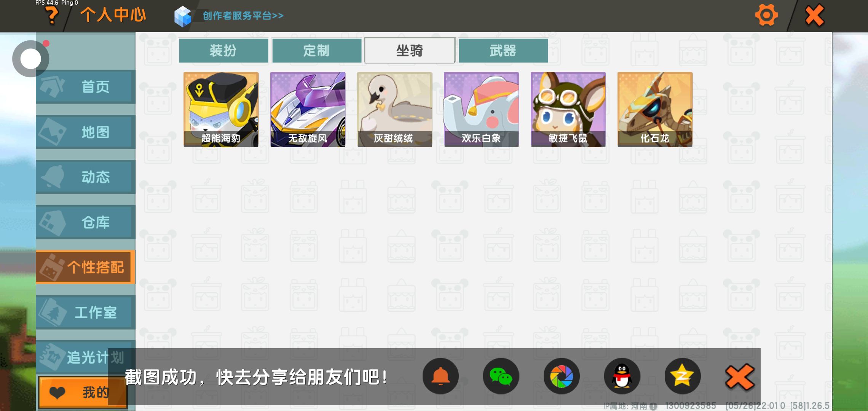Choose the 化石龙 mount
Viewport: 868px width, 411px height.
tap(655, 110)
